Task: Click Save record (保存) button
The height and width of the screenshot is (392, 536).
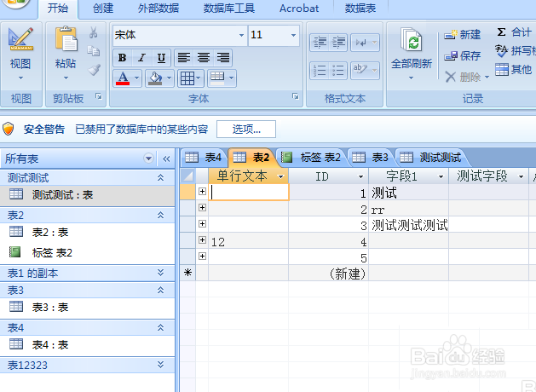Action: (x=463, y=55)
